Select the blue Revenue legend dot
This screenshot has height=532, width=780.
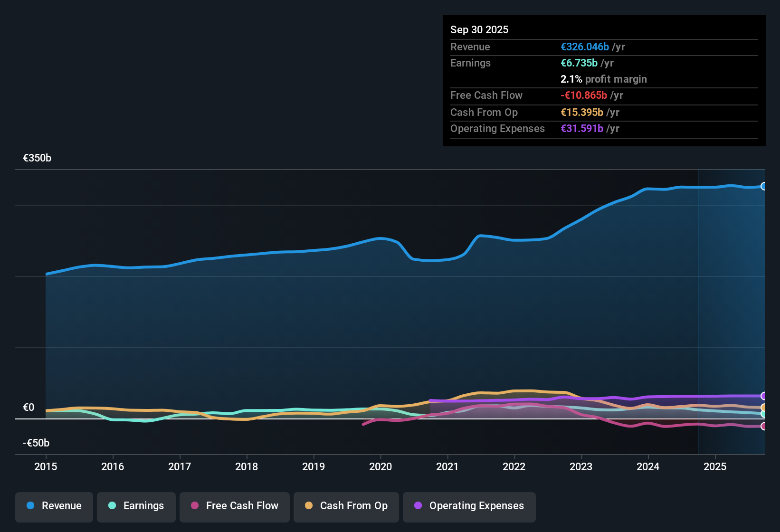coord(30,506)
